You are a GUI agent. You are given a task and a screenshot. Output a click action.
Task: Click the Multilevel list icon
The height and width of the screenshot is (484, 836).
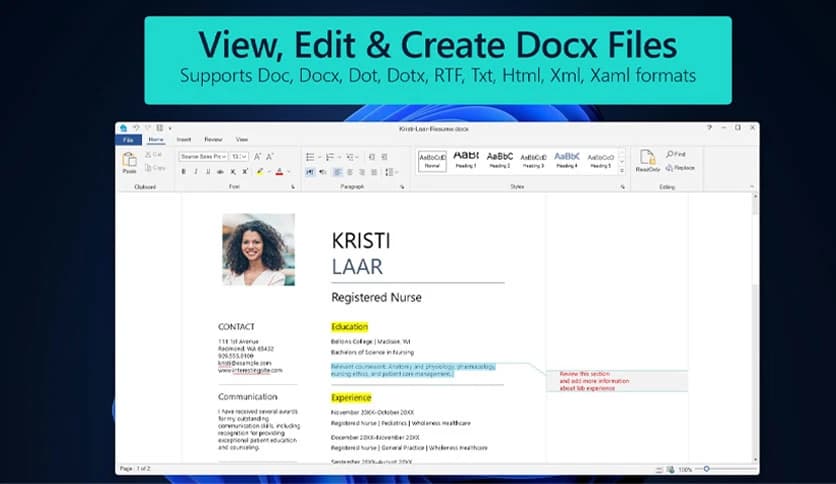tap(350, 157)
